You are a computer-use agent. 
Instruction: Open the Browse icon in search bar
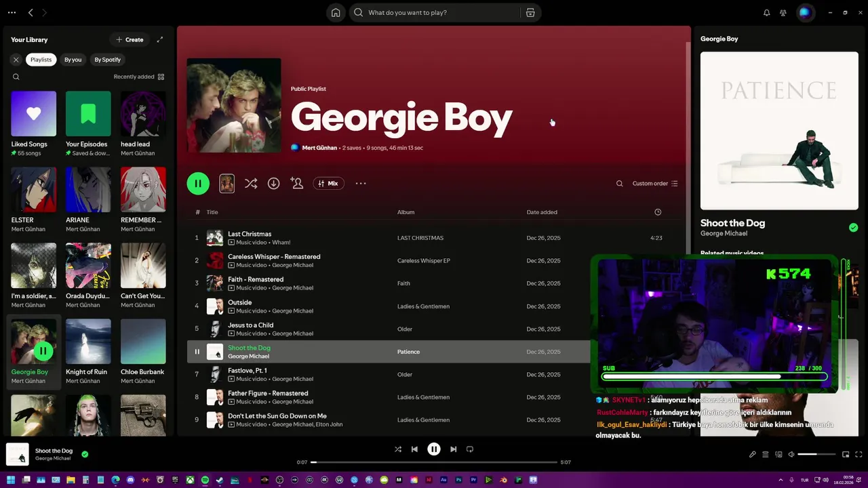coord(530,12)
